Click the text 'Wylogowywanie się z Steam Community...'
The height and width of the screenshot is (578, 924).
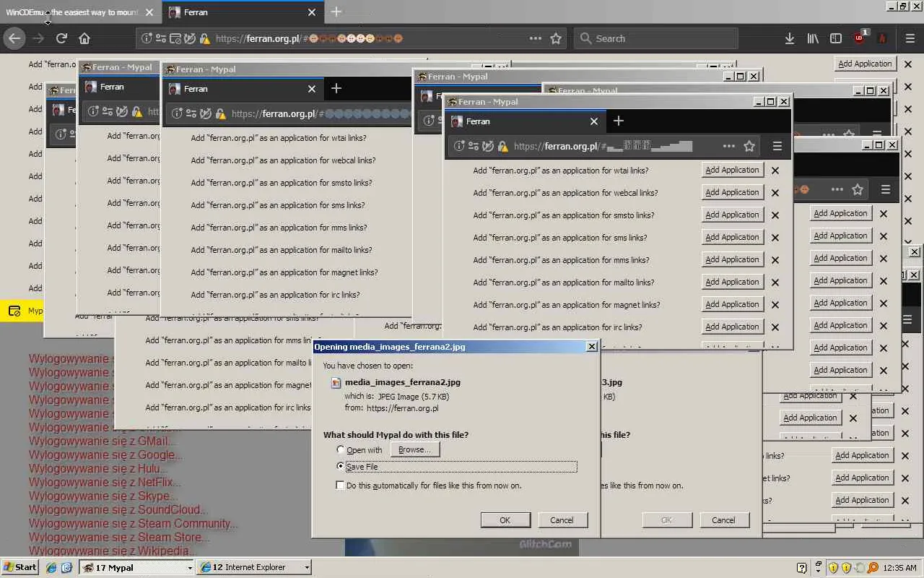134,524
